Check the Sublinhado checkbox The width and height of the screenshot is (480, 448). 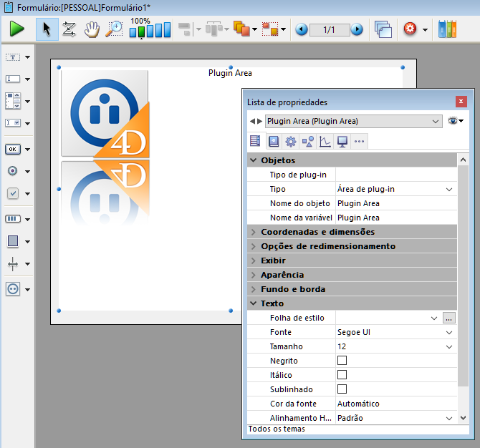coord(342,389)
